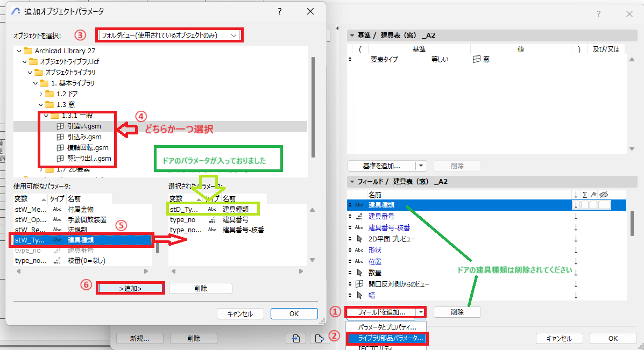Image resolution: width=644 pixels, height=350 pixels.
Task: Select the 幅 field row
Action: coord(486,295)
